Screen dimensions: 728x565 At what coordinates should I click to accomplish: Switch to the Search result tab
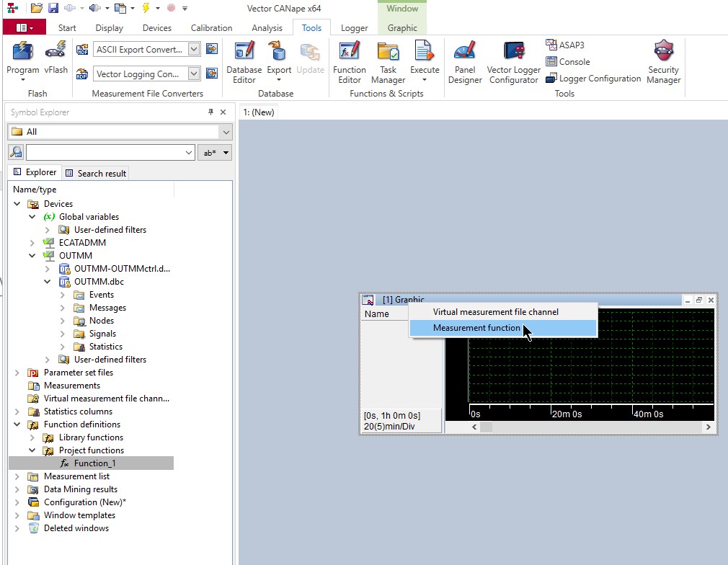pos(96,173)
